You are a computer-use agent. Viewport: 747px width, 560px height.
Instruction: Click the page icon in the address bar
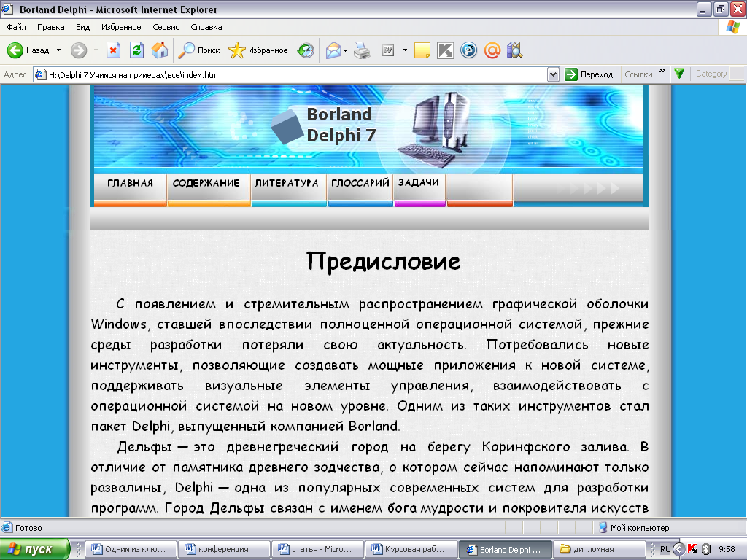click(x=41, y=75)
